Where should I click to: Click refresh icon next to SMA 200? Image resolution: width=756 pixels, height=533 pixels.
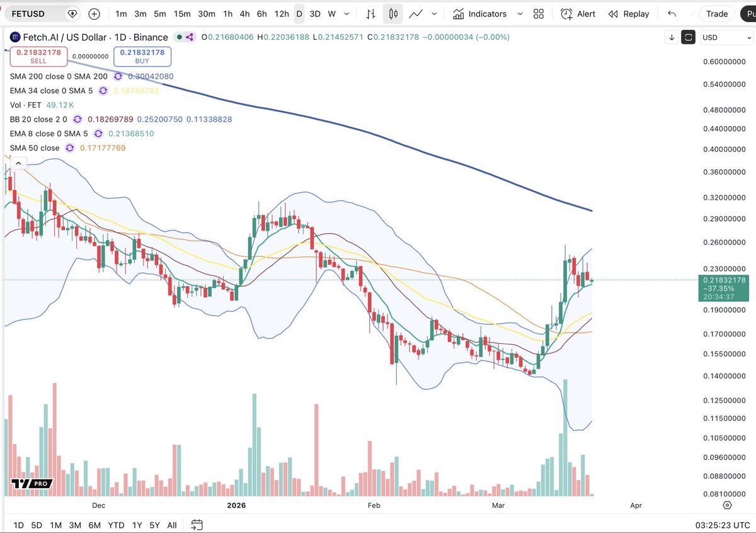click(118, 76)
